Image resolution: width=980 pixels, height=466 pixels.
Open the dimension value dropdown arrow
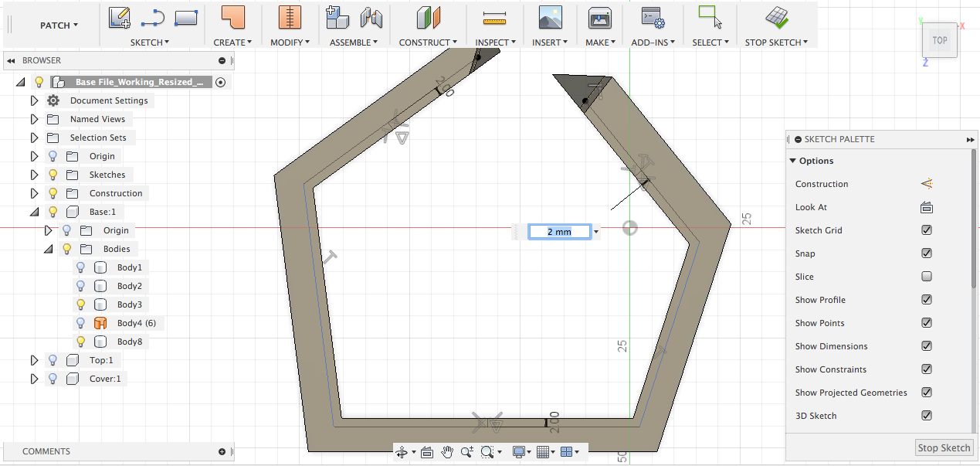pyautogui.click(x=596, y=231)
